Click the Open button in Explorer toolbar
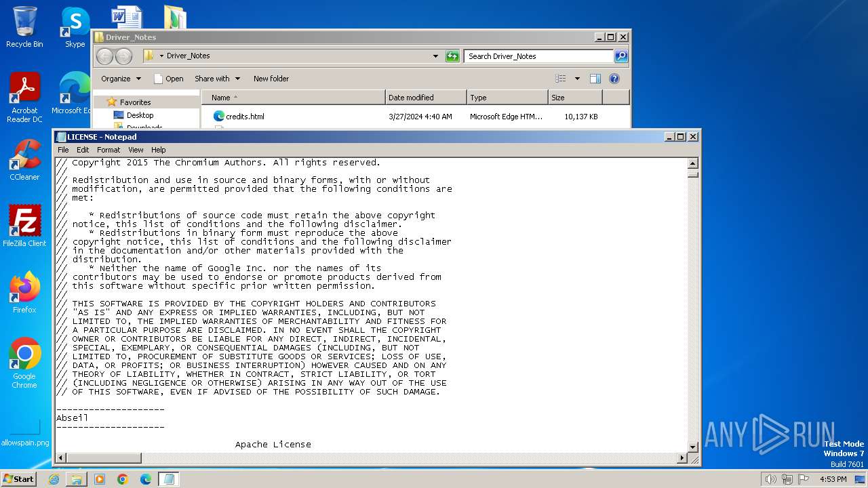The image size is (868, 488). pyautogui.click(x=169, y=79)
